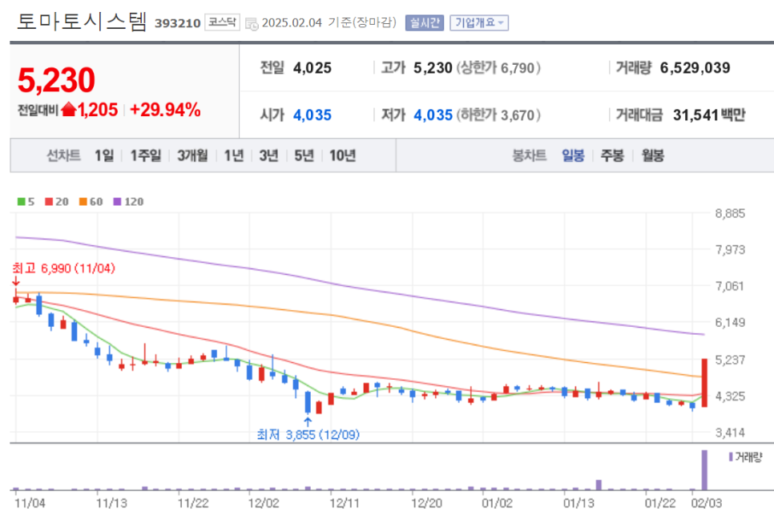The image size is (774, 532).
Task: Click the 02/03 date on the x-axis
Action: click(707, 503)
